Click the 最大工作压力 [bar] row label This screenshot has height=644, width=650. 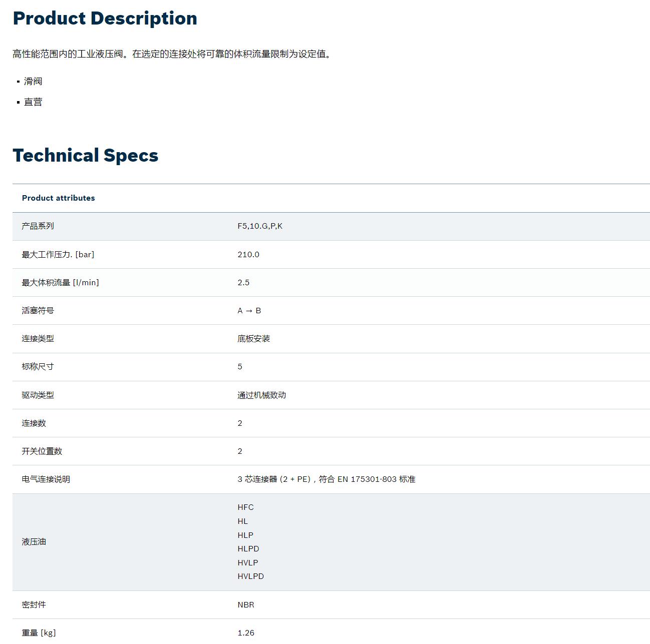point(58,255)
